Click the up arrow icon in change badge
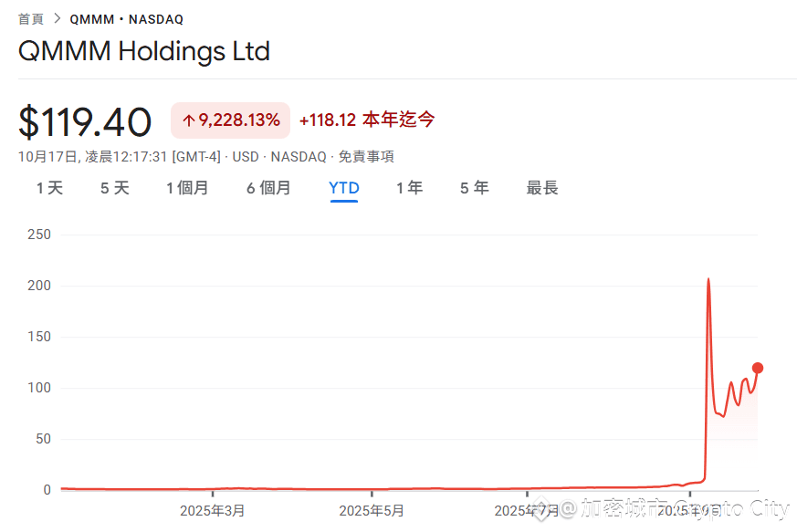Screen dimensions: 797x532 point(188,120)
